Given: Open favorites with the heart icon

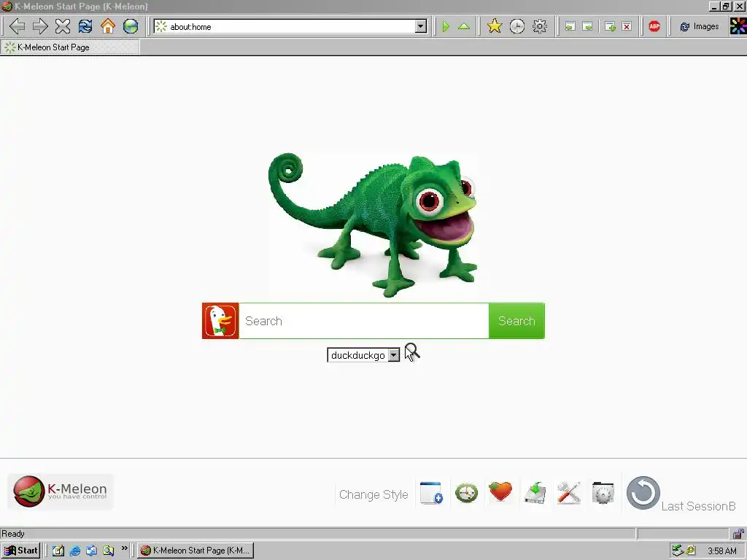Looking at the screenshot, I should (500, 492).
